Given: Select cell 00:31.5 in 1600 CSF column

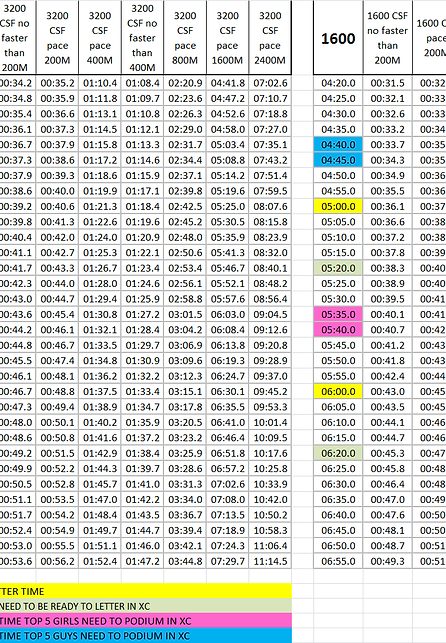Looking at the screenshot, I should [x=387, y=83].
